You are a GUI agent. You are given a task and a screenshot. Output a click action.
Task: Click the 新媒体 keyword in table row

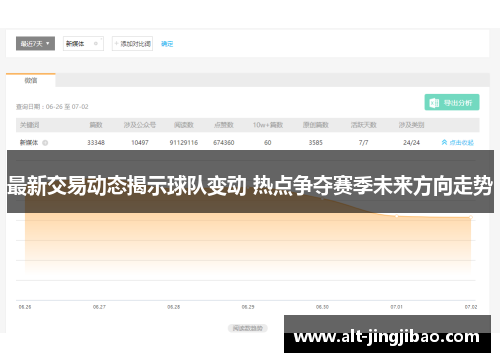click(29, 143)
